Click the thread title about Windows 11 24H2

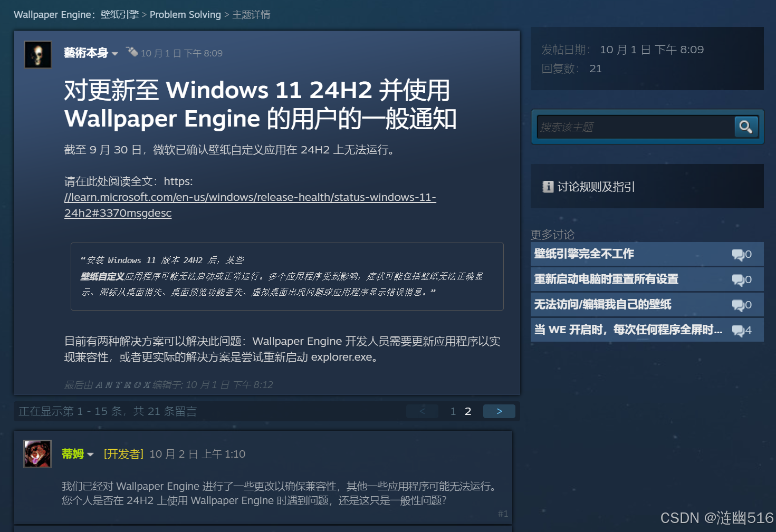tap(260, 104)
